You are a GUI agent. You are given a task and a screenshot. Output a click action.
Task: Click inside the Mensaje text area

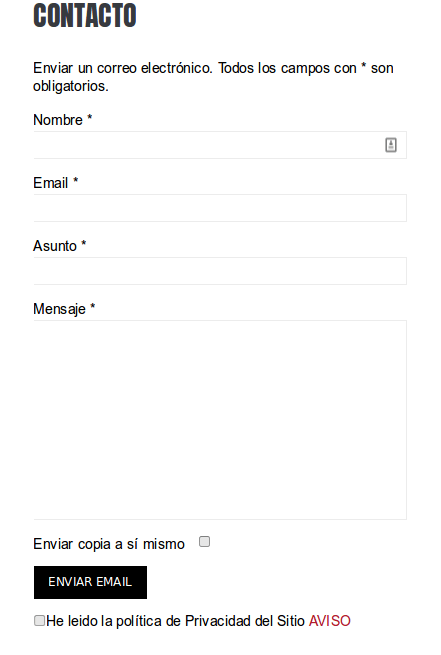click(220, 420)
